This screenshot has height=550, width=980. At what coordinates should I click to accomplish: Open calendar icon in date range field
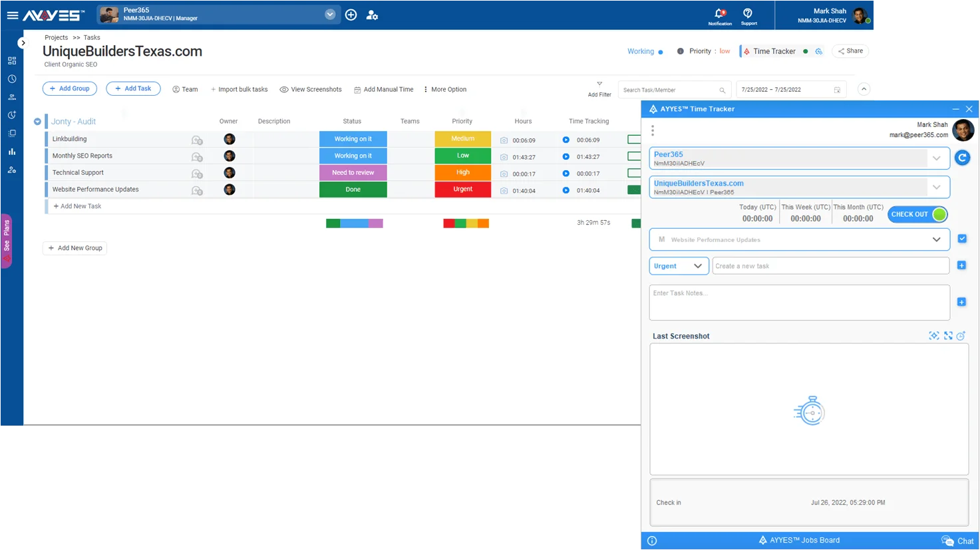[837, 90]
